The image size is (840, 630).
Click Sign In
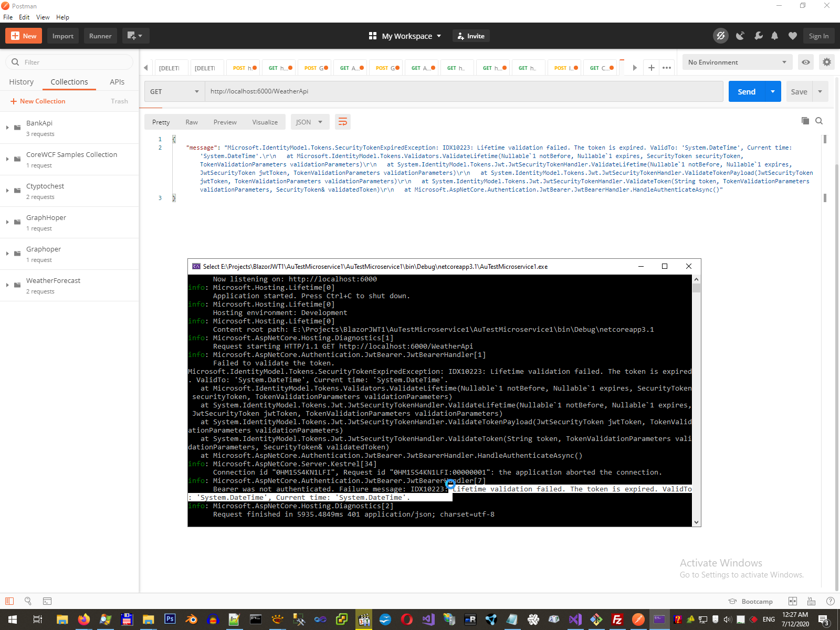point(818,36)
